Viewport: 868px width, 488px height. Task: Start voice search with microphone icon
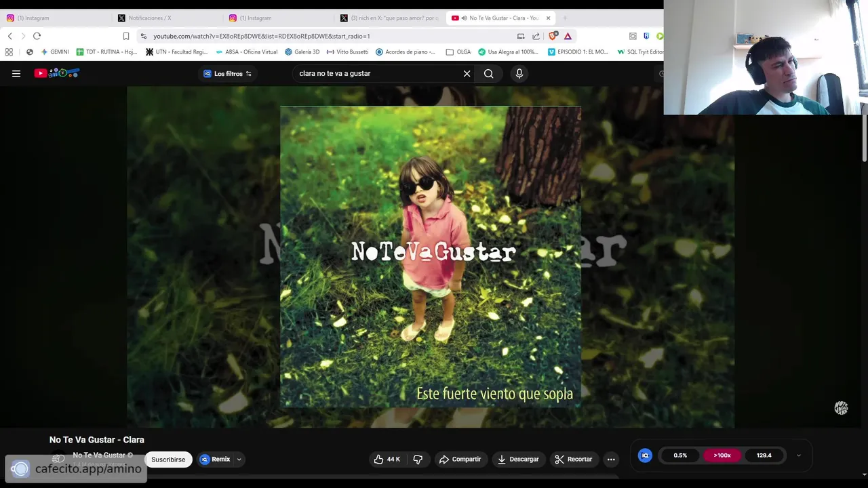519,74
